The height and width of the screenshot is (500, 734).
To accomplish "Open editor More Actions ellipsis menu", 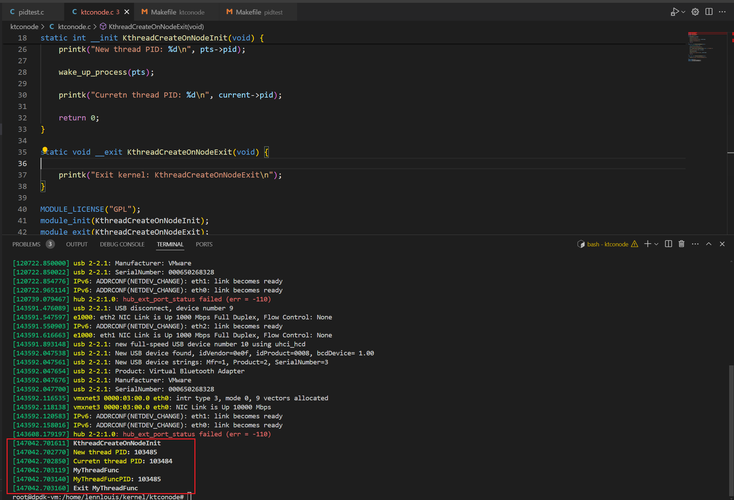I will 721,11.
